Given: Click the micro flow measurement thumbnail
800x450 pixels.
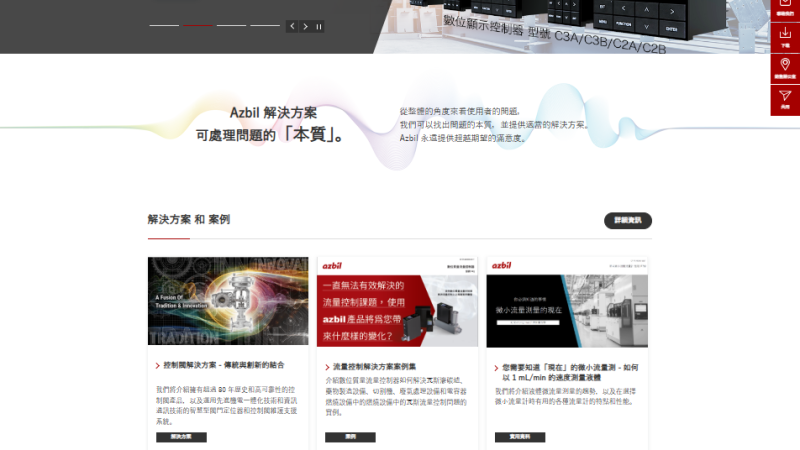Looking at the screenshot, I should pyautogui.click(x=566, y=301).
